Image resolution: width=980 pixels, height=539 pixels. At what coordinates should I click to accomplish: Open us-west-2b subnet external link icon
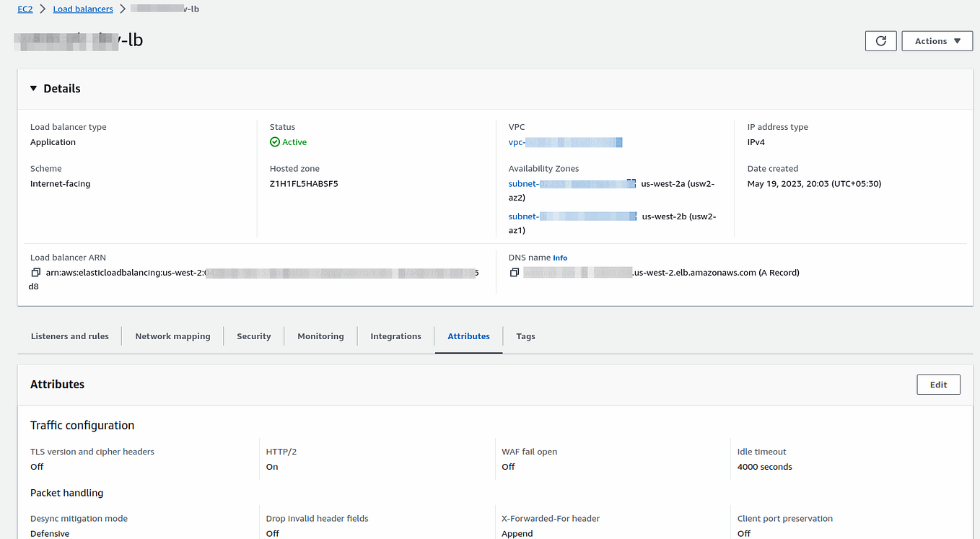tap(631, 216)
